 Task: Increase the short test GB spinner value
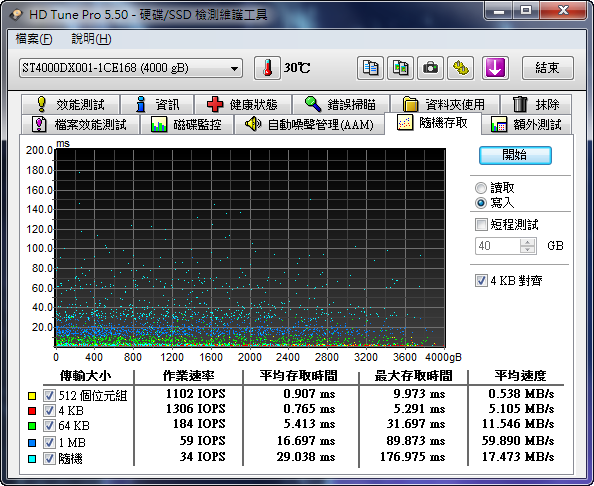point(527,242)
